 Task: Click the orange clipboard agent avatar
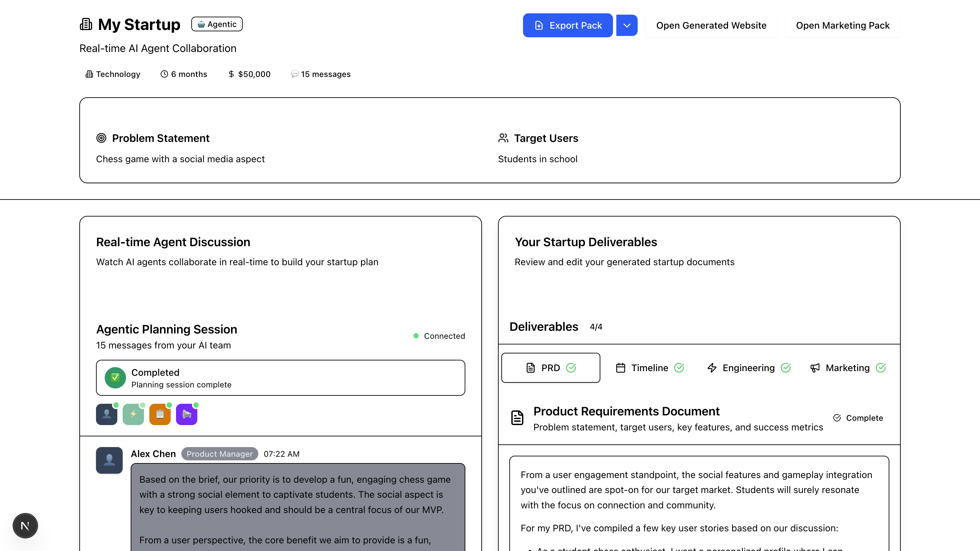point(160,414)
